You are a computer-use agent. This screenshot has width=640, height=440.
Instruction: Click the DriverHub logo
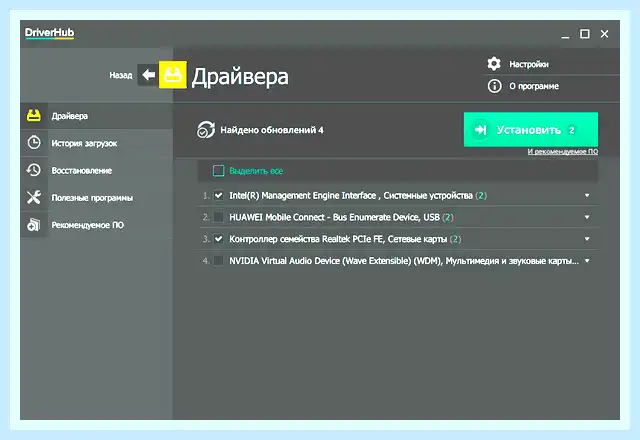[49, 33]
